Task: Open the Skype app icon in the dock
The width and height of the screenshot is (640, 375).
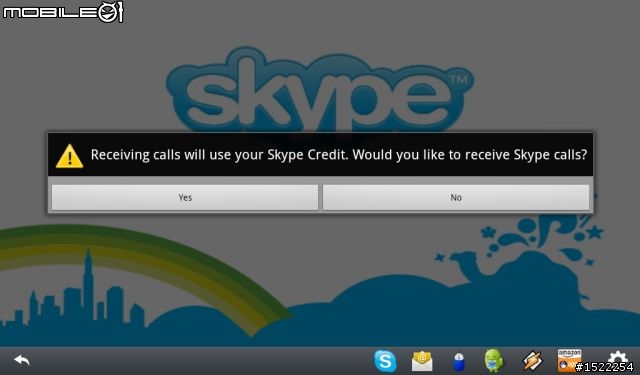Action: (385, 361)
